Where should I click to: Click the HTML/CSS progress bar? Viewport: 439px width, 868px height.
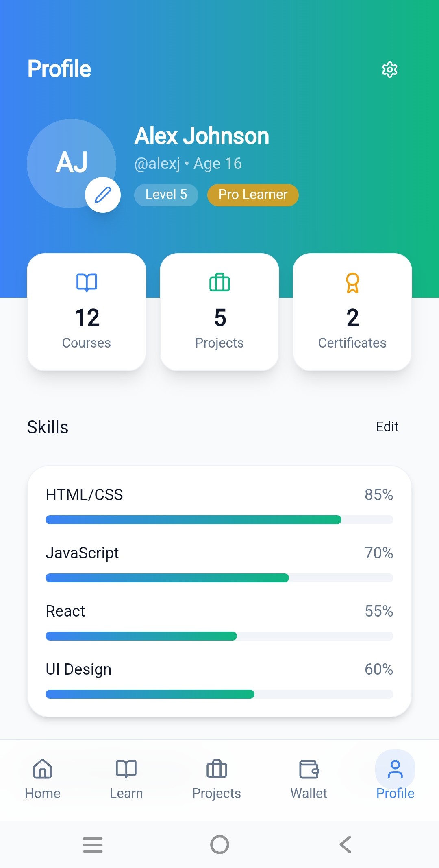[219, 520]
